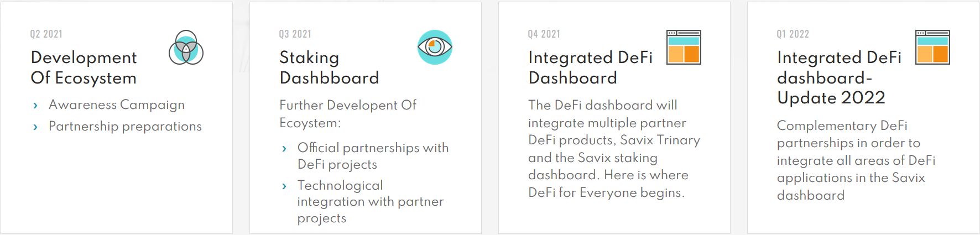Click the chevron beside Awareness Campaign

(35, 105)
